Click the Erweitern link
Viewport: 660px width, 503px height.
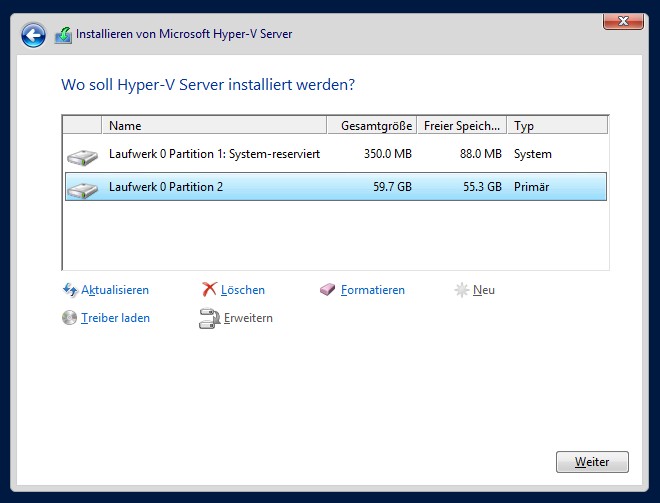tap(248, 318)
